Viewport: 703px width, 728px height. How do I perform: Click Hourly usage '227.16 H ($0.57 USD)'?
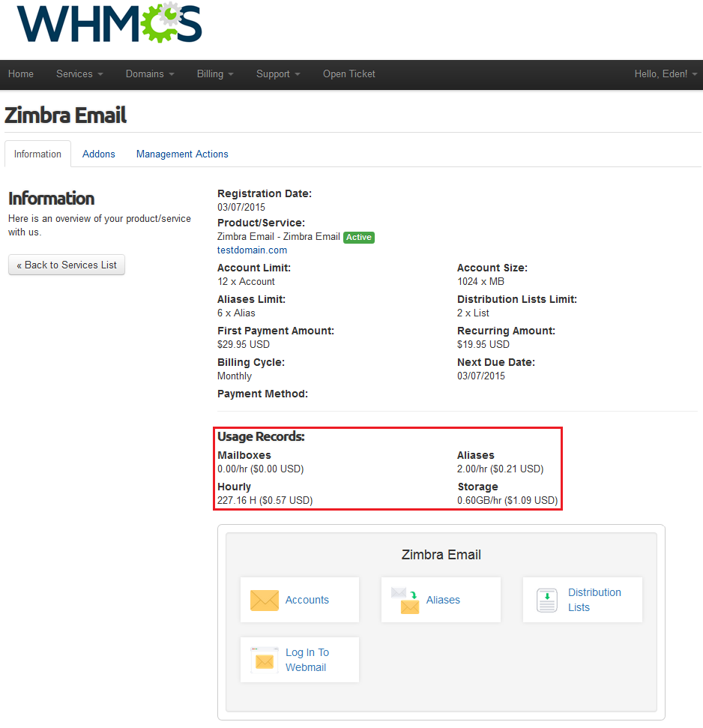coord(265,501)
